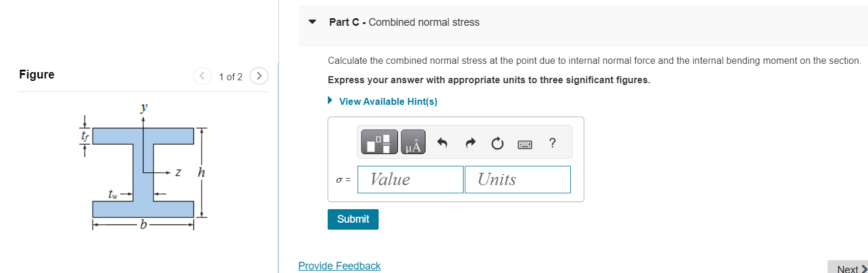Click the Part C Combined normal stress header
This screenshot has width=868, height=273.
(x=404, y=22)
